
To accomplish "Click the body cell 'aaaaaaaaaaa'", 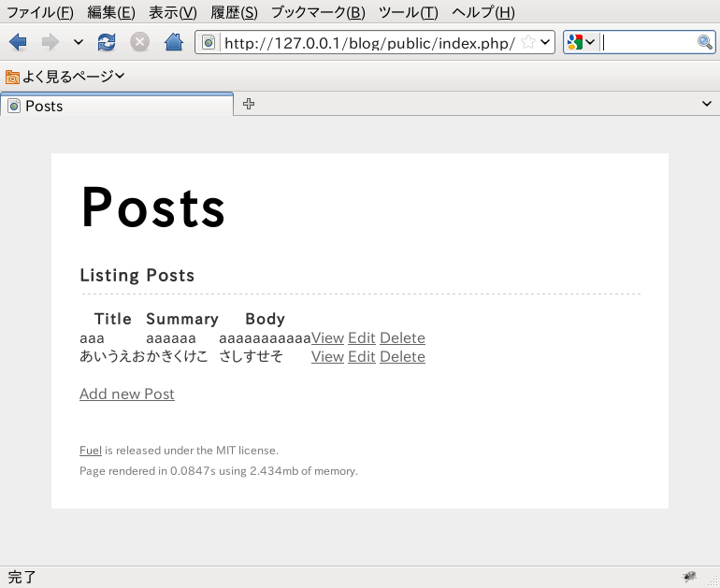I will (x=265, y=338).
